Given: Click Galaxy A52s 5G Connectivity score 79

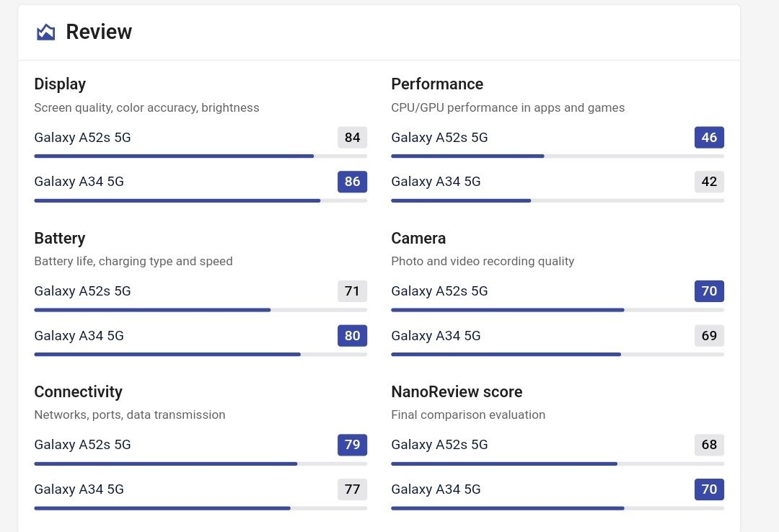Looking at the screenshot, I should pyautogui.click(x=352, y=445).
